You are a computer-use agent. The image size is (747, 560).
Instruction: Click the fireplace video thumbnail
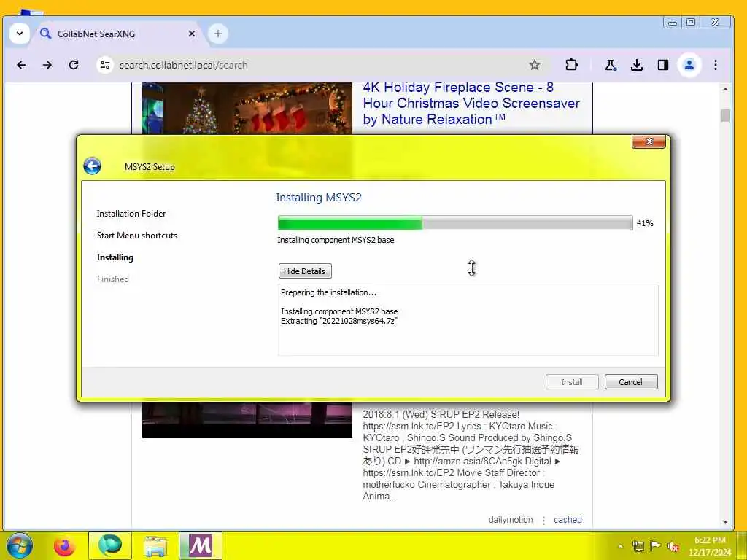[247, 108]
